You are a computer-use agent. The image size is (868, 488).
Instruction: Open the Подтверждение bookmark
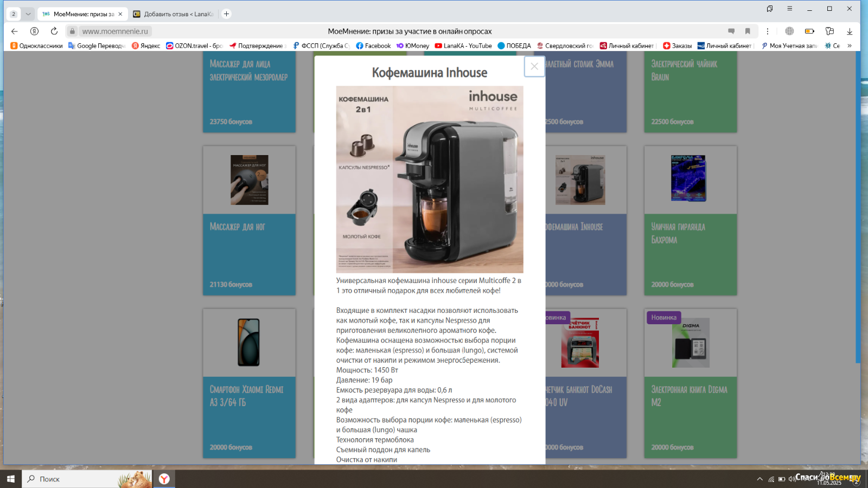(x=258, y=46)
